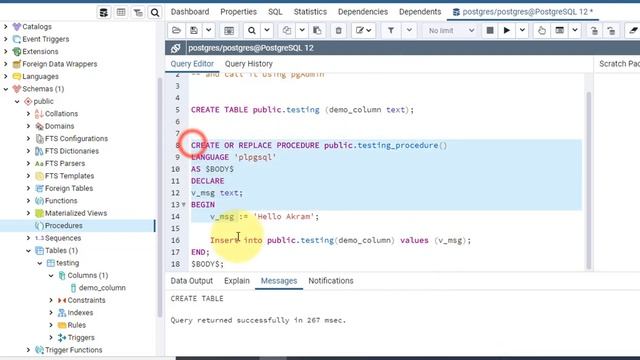Save the query with the floppy disk icon
The width and height of the screenshot is (640, 360).
194,31
